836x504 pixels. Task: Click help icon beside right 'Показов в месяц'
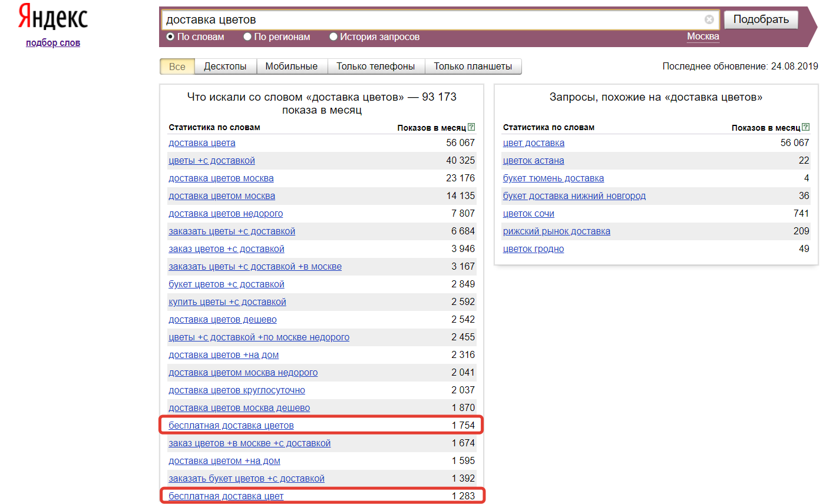point(805,127)
